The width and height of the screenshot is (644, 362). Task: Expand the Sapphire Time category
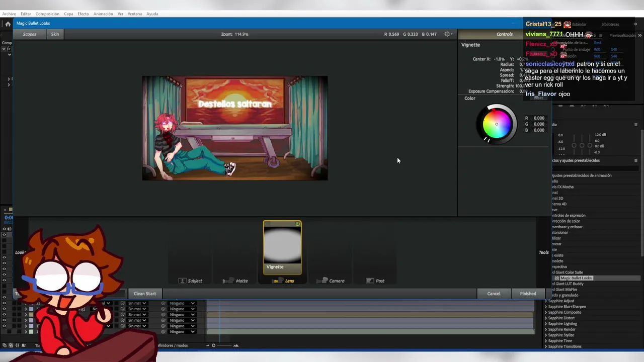click(546, 341)
